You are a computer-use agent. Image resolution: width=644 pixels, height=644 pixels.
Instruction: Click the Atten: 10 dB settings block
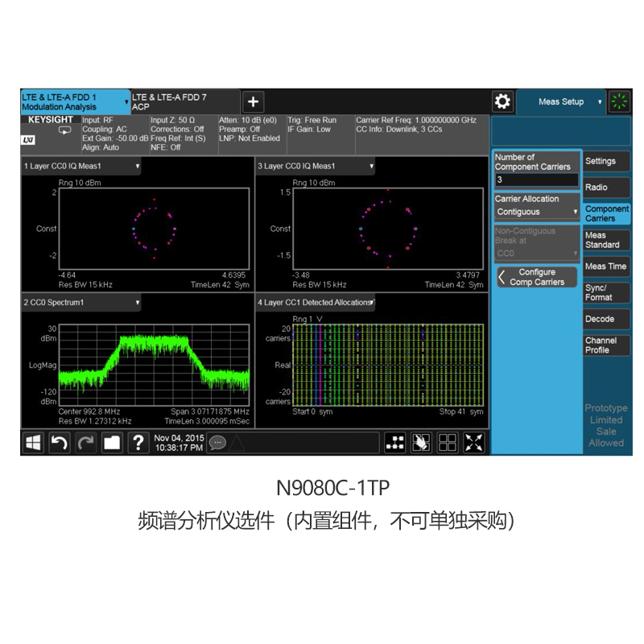click(x=252, y=134)
